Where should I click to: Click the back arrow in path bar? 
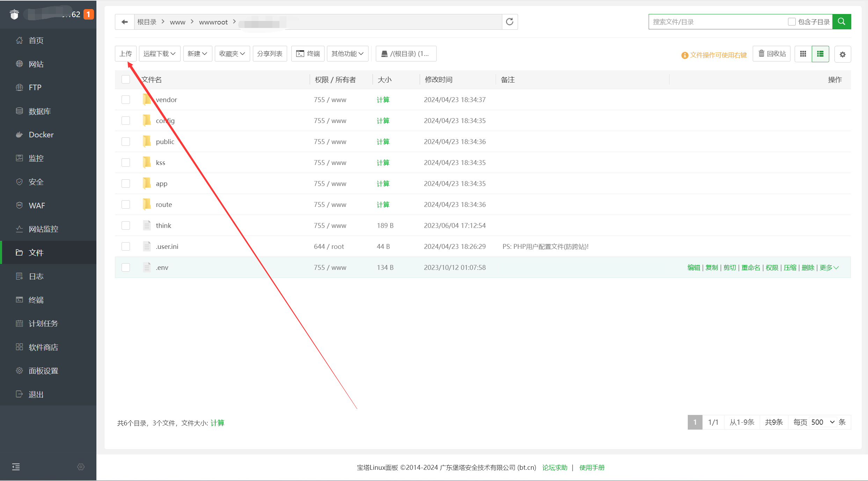125,22
